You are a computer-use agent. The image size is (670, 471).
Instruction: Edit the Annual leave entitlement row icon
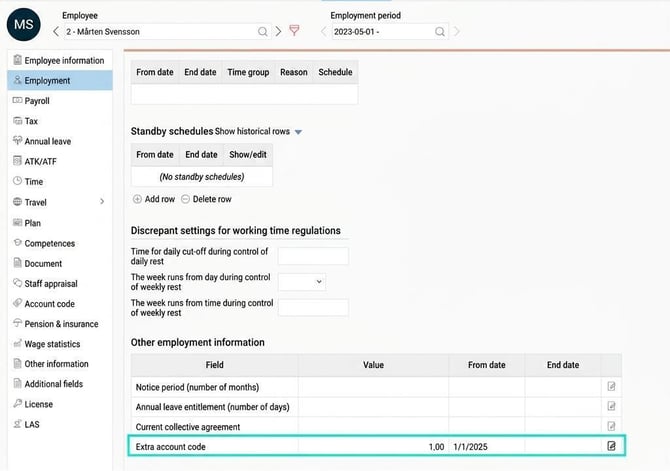pos(611,406)
